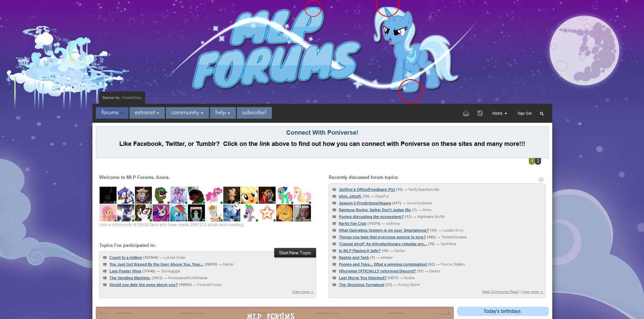Click the speech bubble icon beside Last Poster Wins
This screenshot has height=319, width=644.
(x=105, y=271)
